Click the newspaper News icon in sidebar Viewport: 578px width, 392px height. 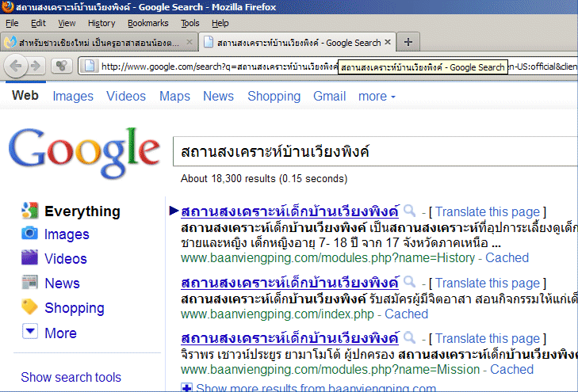[29, 282]
